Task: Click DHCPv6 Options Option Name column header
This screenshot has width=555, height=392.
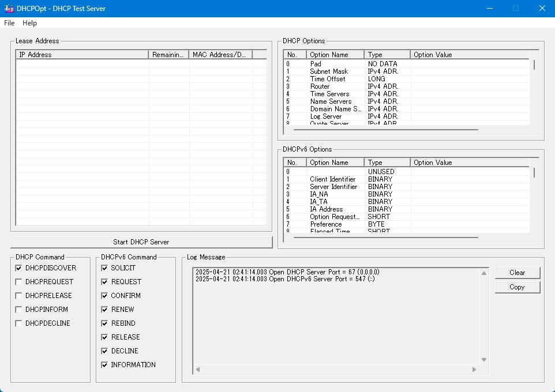Action: pyautogui.click(x=335, y=163)
